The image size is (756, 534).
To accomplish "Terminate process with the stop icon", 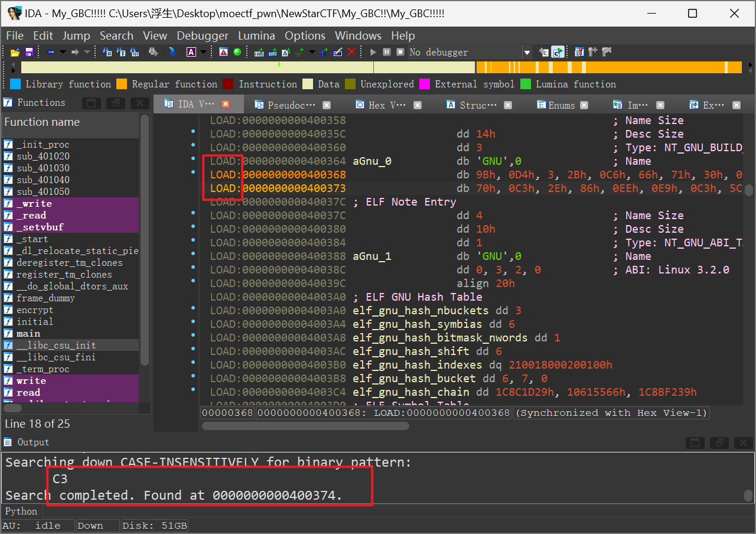I will click(400, 52).
